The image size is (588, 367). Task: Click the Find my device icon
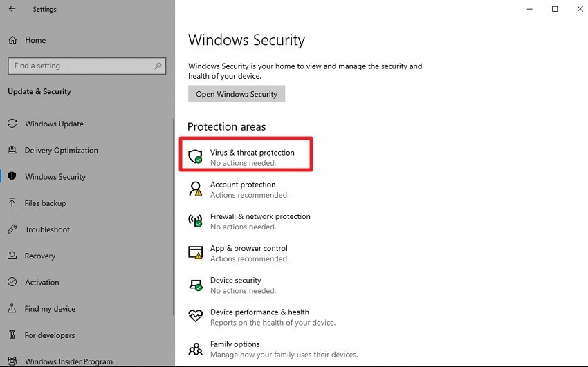(x=12, y=308)
